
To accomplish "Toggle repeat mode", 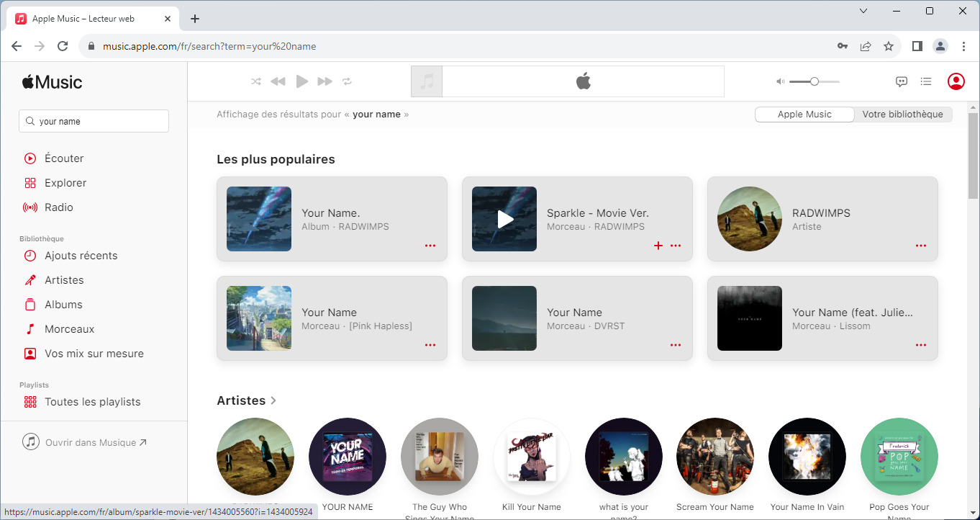I will (348, 81).
